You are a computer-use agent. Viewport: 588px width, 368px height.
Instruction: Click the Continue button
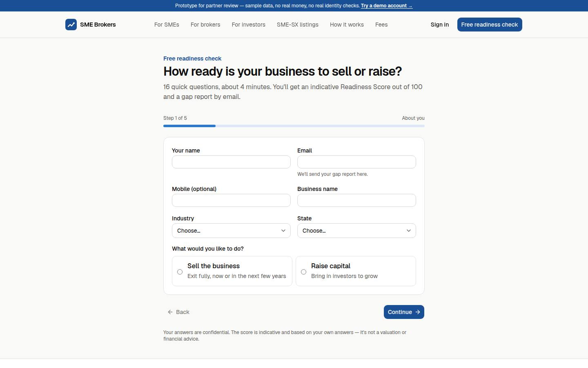(404, 312)
